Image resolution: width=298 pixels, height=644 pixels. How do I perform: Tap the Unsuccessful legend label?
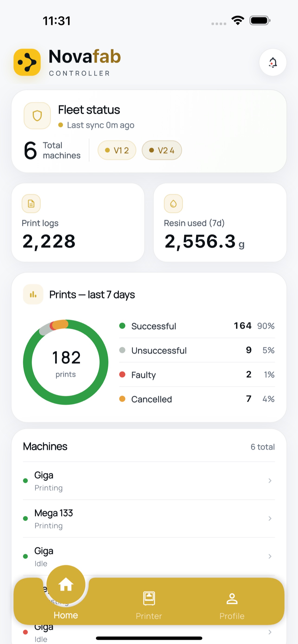[159, 351]
